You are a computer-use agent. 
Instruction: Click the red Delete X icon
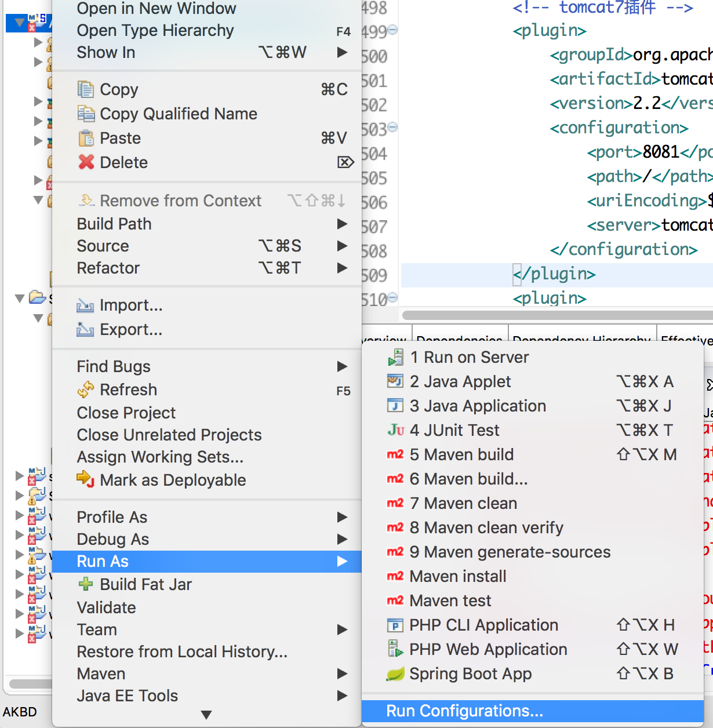pos(86,162)
